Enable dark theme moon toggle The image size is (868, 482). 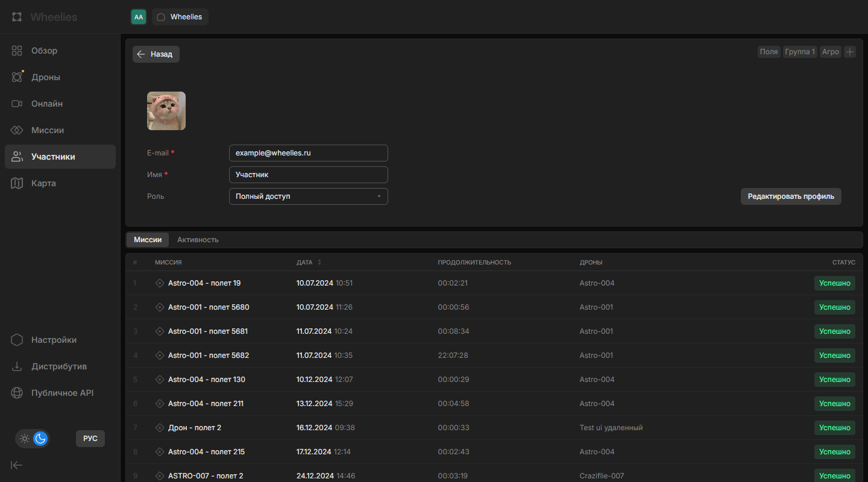tap(40, 439)
